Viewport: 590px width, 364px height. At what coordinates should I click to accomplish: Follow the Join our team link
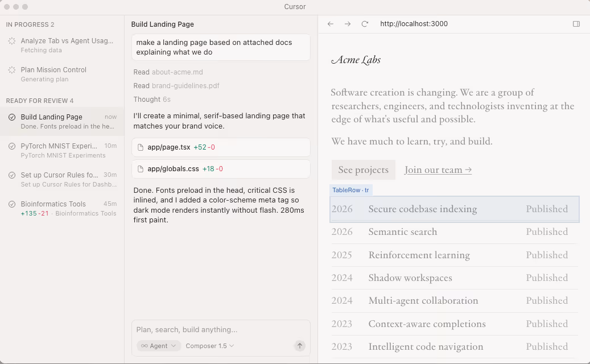(x=438, y=170)
